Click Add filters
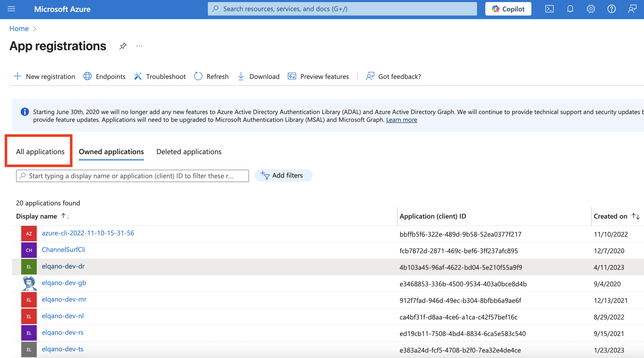Viewport: 644px width, 358px height. [x=283, y=175]
